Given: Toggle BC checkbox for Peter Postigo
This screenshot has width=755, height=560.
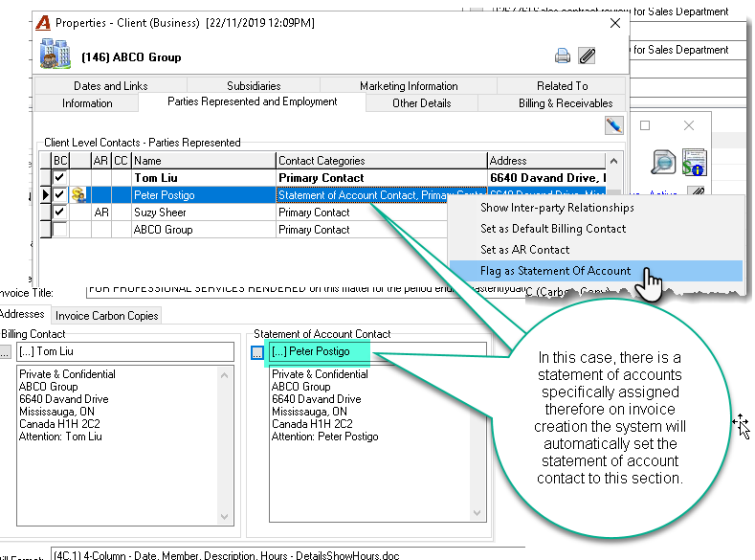Looking at the screenshot, I should pyautogui.click(x=59, y=195).
